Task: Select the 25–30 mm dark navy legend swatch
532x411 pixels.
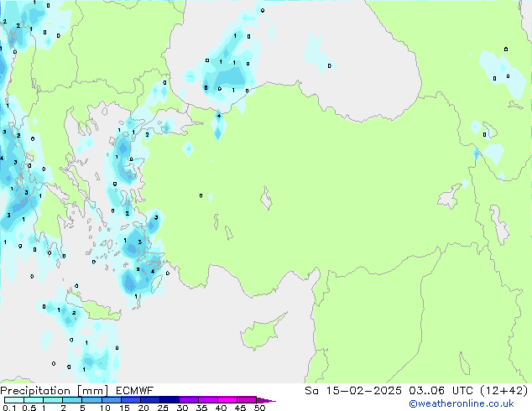Action: 170,400
